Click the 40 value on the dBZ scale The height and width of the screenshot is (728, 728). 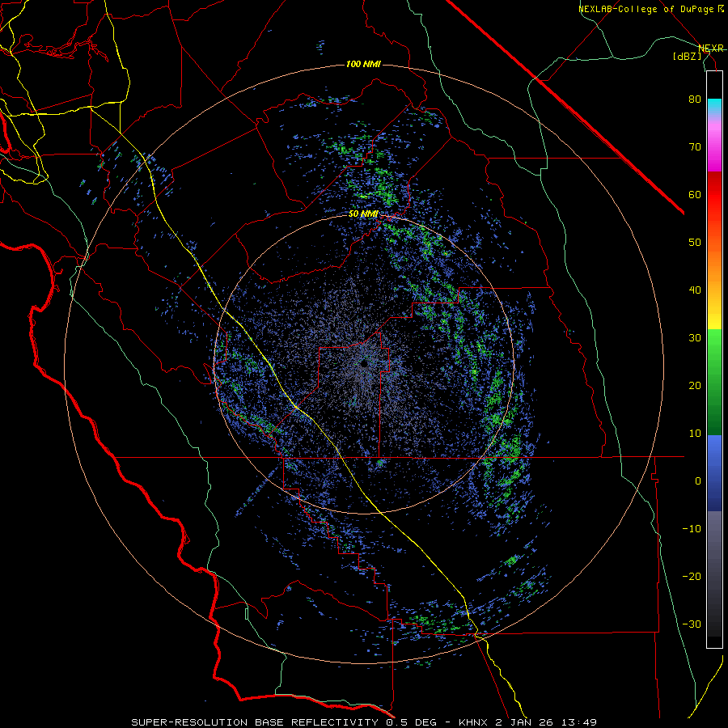point(695,290)
